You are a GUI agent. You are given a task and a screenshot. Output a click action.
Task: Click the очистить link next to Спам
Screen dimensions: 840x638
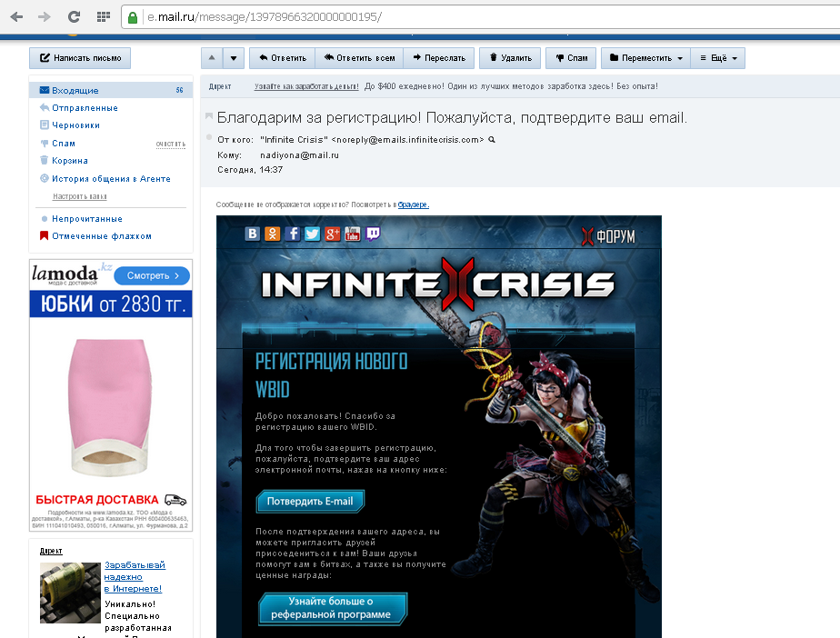[170, 145]
